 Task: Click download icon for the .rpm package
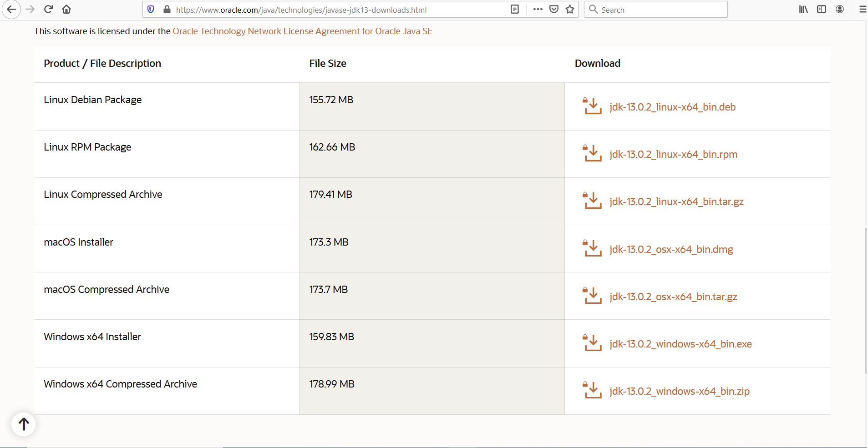592,153
